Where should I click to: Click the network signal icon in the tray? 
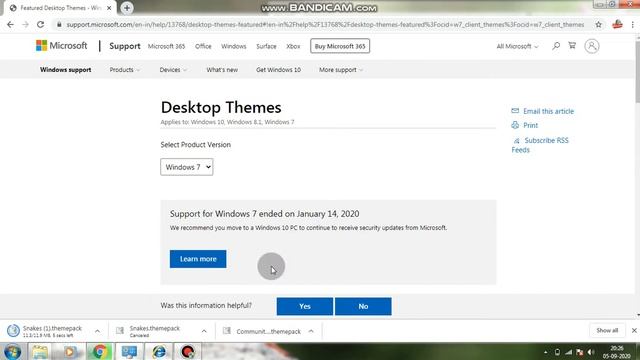569,352
